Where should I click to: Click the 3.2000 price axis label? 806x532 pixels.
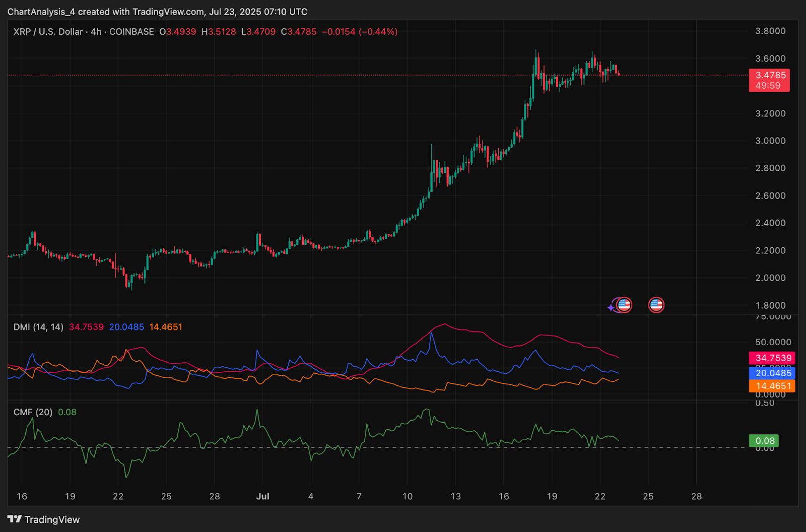(770, 113)
